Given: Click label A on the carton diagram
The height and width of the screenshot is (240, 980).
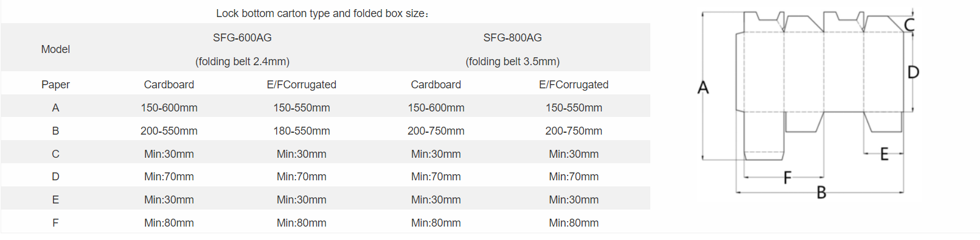Looking at the screenshot, I should point(703,87).
